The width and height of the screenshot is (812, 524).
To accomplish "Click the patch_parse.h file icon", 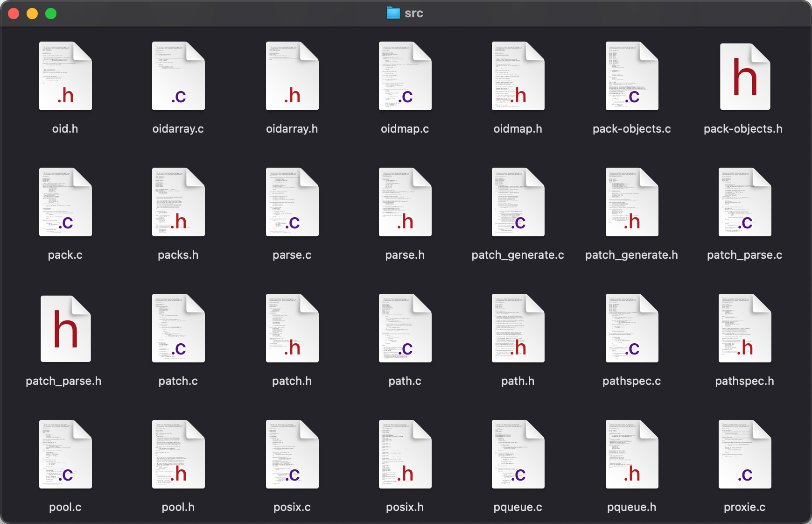I will pyautogui.click(x=65, y=329).
